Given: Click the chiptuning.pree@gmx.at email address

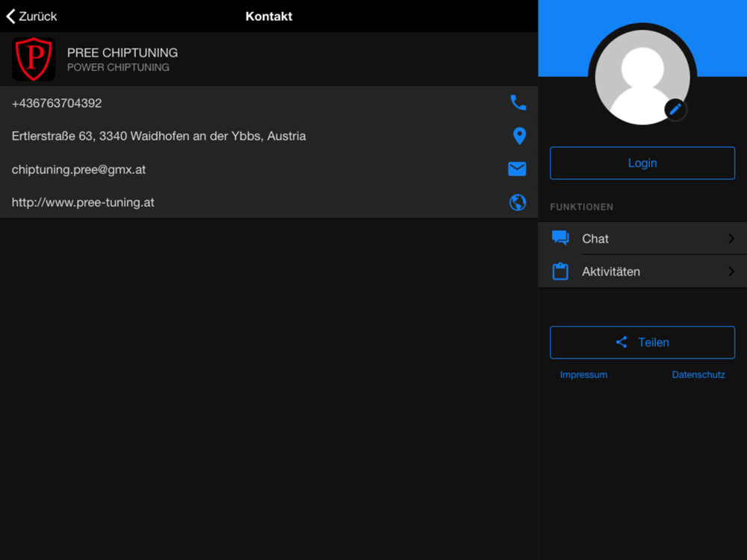Looking at the screenshot, I should (x=78, y=169).
